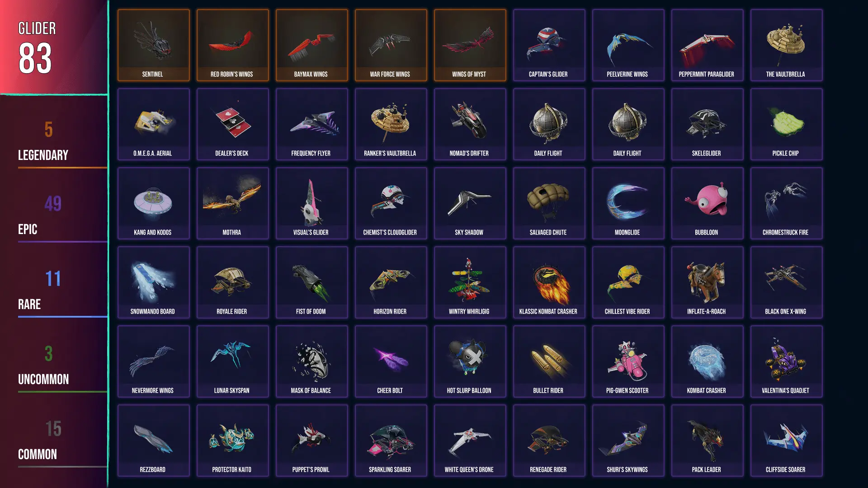Select the Klassic Kombat Crasher glider
Screen dimensions: 868x488
549,282
